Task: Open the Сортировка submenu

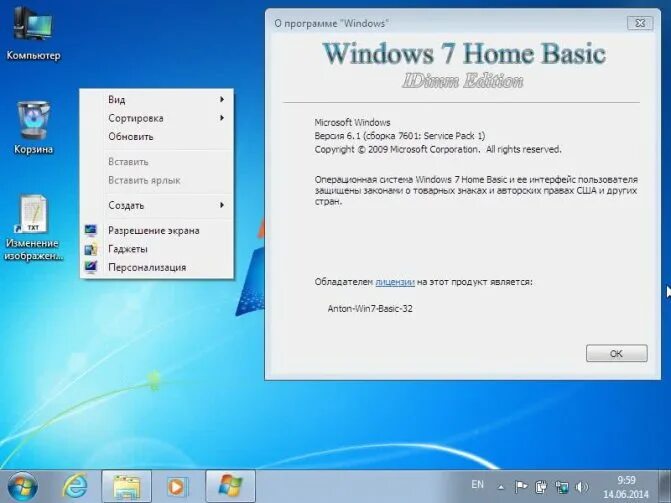Action: (x=157, y=118)
